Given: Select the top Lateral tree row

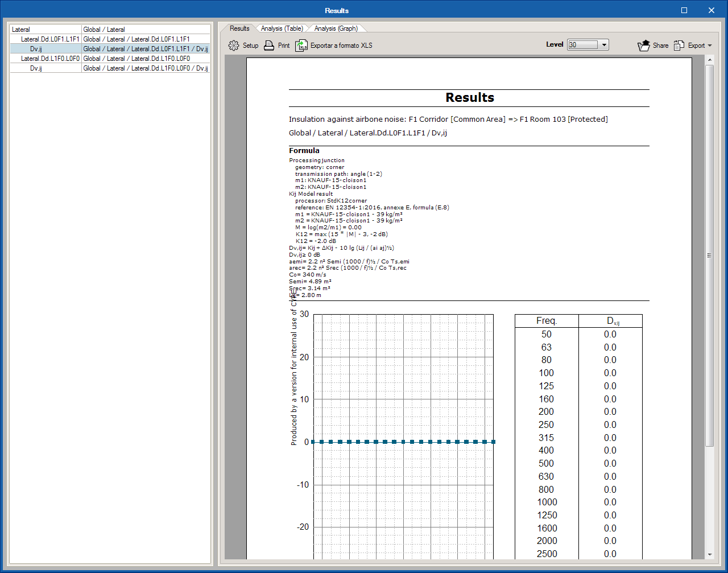Looking at the screenshot, I should [x=110, y=30].
